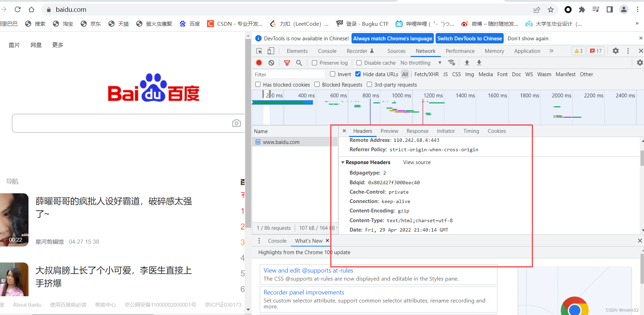The image size is (644, 315).
Task: Open the CSDN bookmark
Action: click(x=235, y=24)
